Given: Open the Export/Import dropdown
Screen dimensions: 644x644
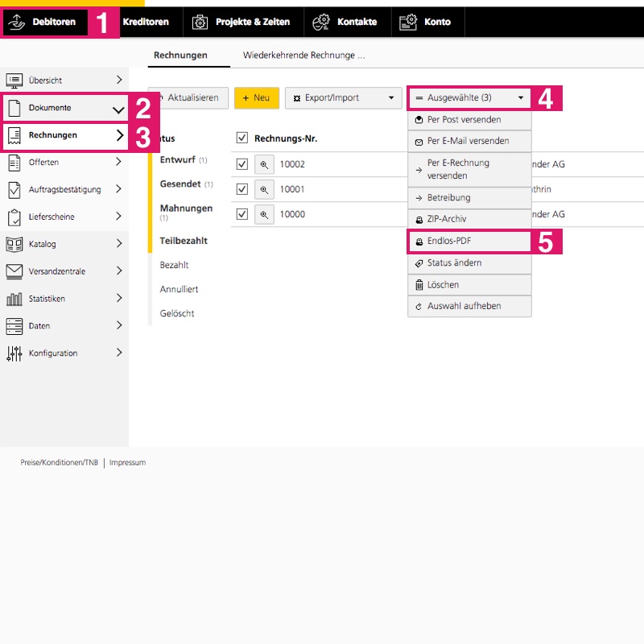Looking at the screenshot, I should (343, 98).
